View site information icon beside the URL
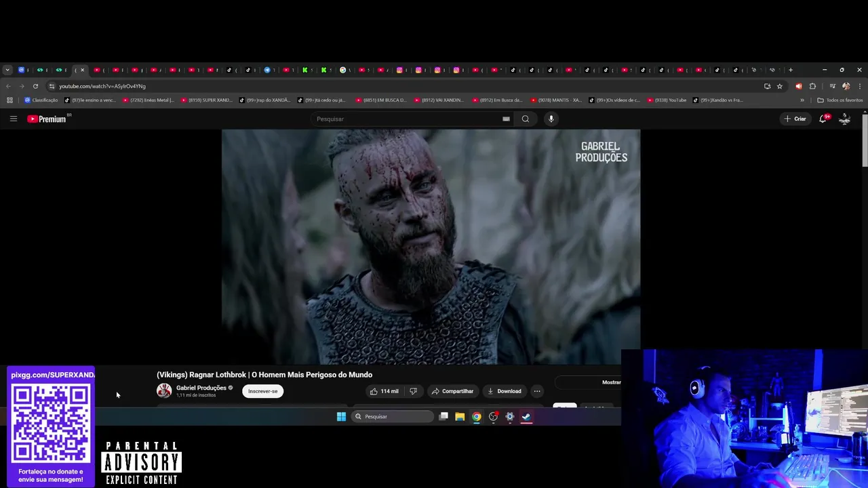Screen dimensions: 868x488 point(52,86)
